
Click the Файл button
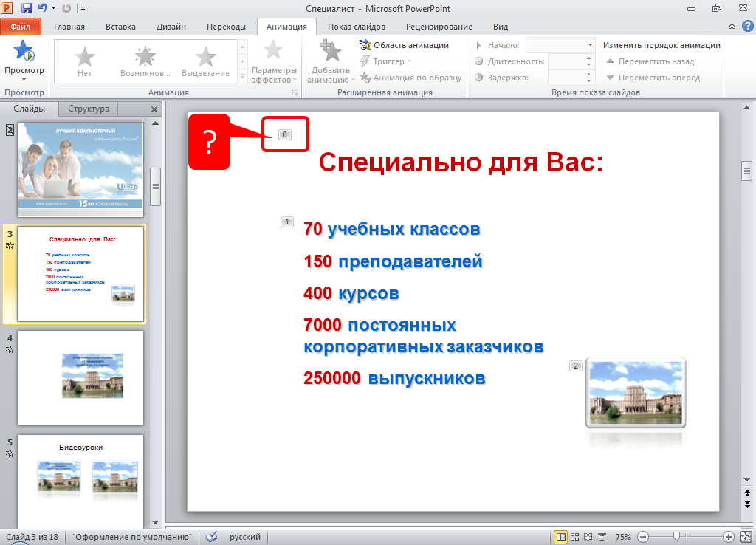tap(21, 27)
